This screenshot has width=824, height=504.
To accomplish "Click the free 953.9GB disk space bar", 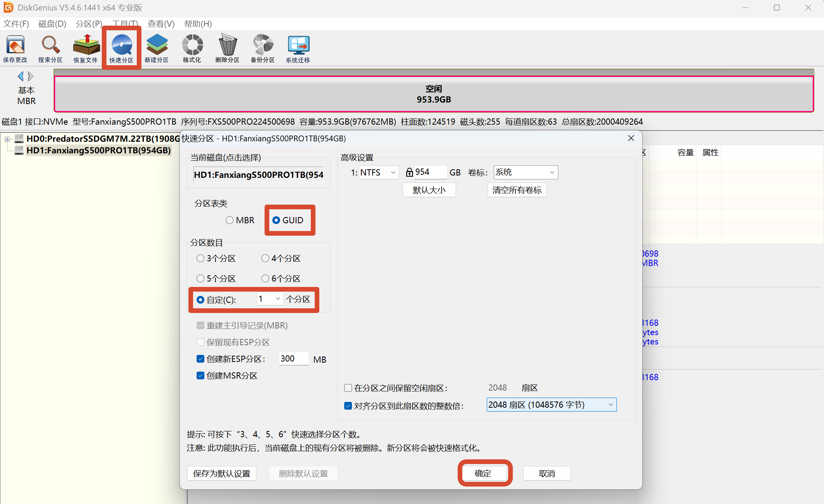I will point(434,94).
